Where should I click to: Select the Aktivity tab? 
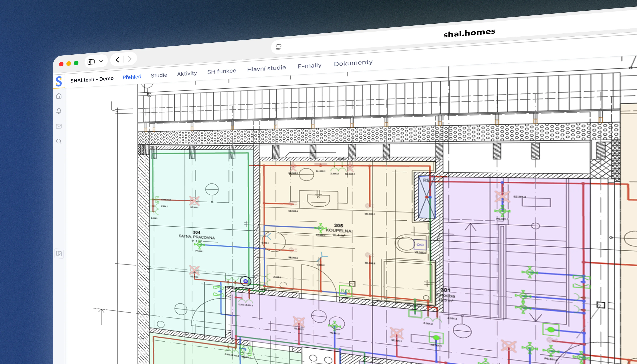click(x=187, y=74)
